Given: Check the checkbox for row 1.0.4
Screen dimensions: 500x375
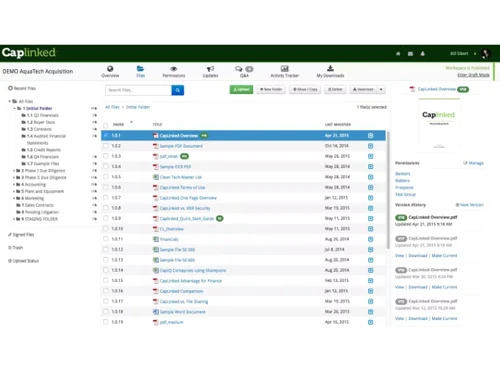Looking at the screenshot, I should pyautogui.click(x=106, y=166).
